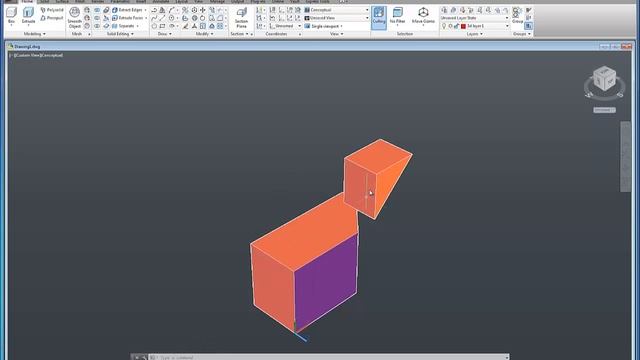Open the Unsaved Layer State dropdown
Image resolution: width=640 pixels, height=360 pixels.
click(x=475, y=18)
